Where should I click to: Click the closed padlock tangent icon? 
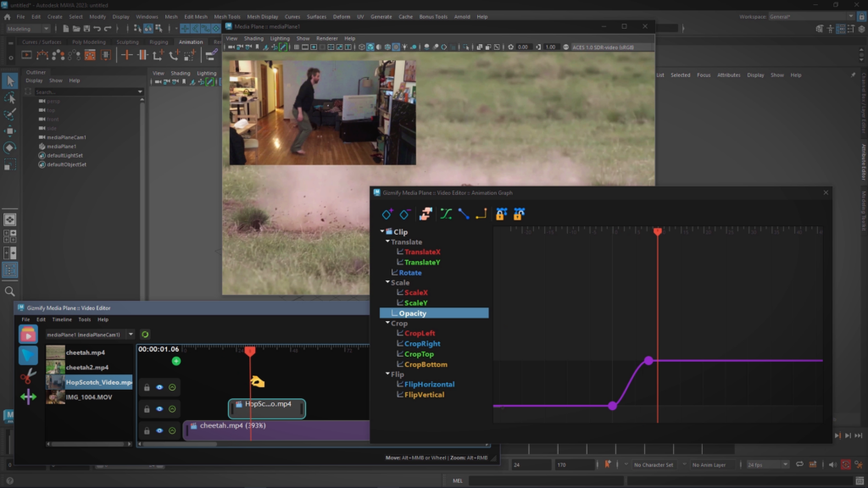(x=501, y=214)
